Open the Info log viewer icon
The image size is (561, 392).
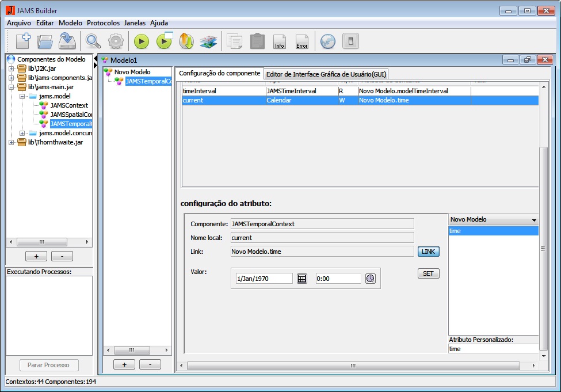[280, 41]
